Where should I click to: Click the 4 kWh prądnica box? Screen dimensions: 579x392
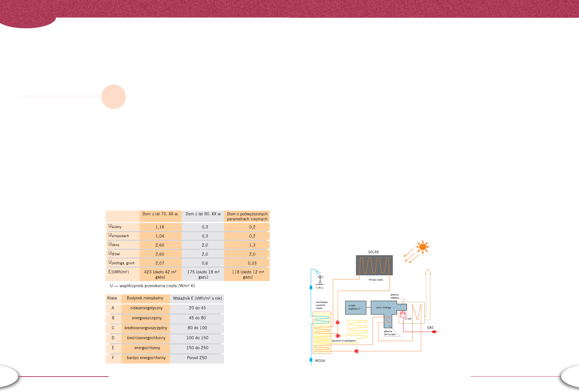[356, 307]
